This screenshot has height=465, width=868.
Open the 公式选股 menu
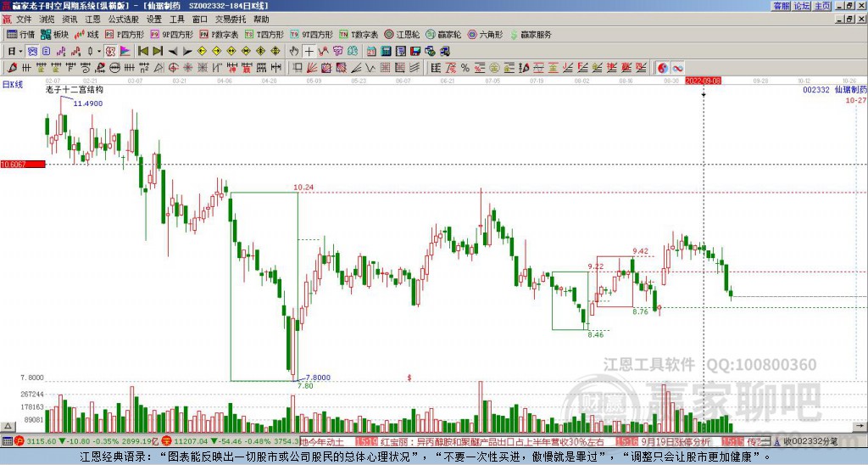124,20
